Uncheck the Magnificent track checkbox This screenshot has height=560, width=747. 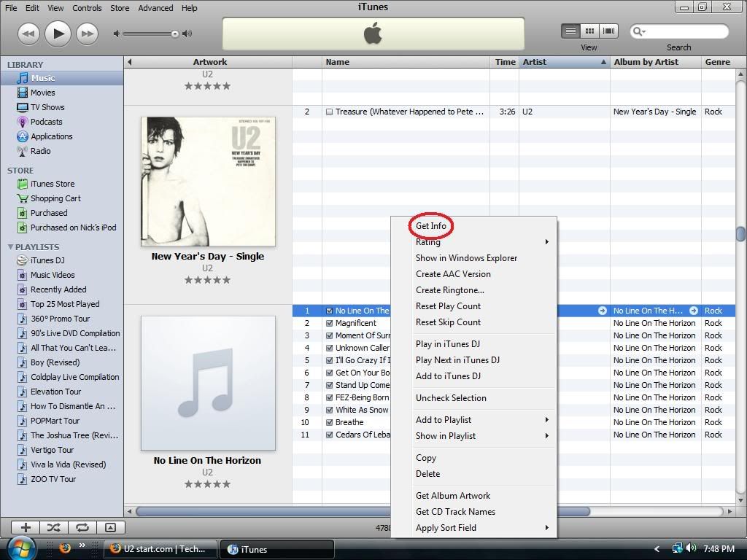pos(329,323)
